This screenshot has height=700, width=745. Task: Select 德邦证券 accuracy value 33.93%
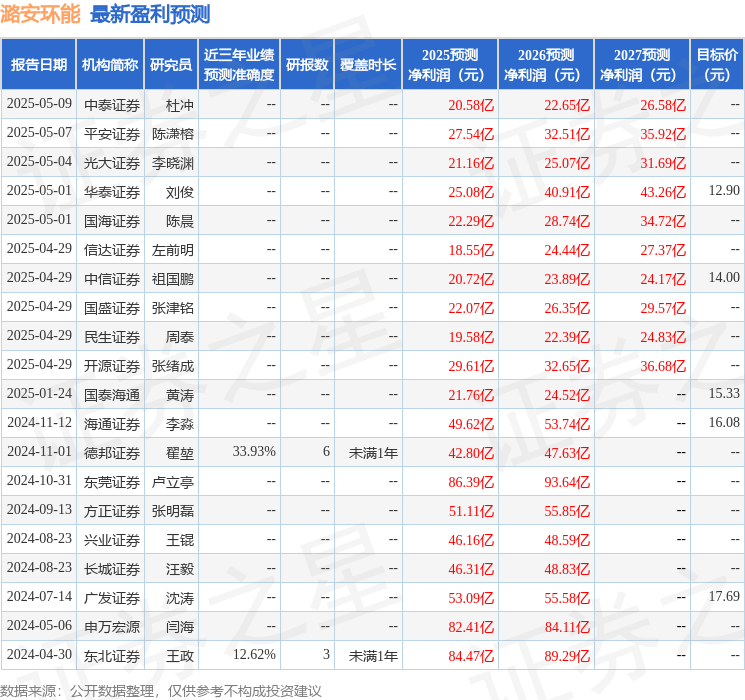point(254,451)
